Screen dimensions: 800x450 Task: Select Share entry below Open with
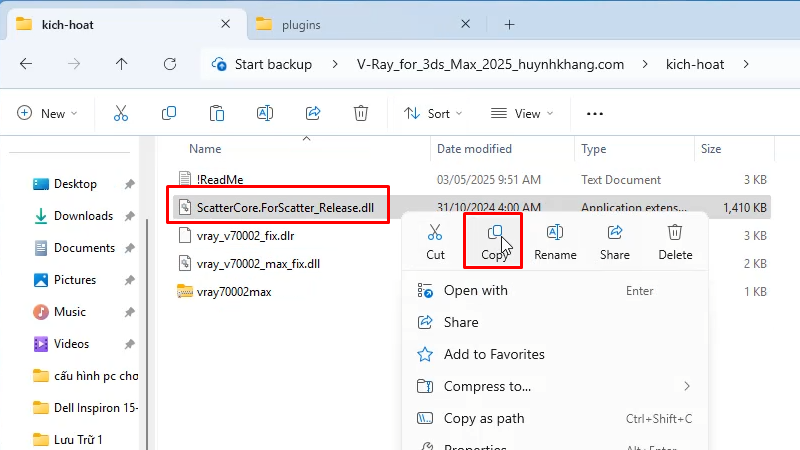(x=555, y=322)
